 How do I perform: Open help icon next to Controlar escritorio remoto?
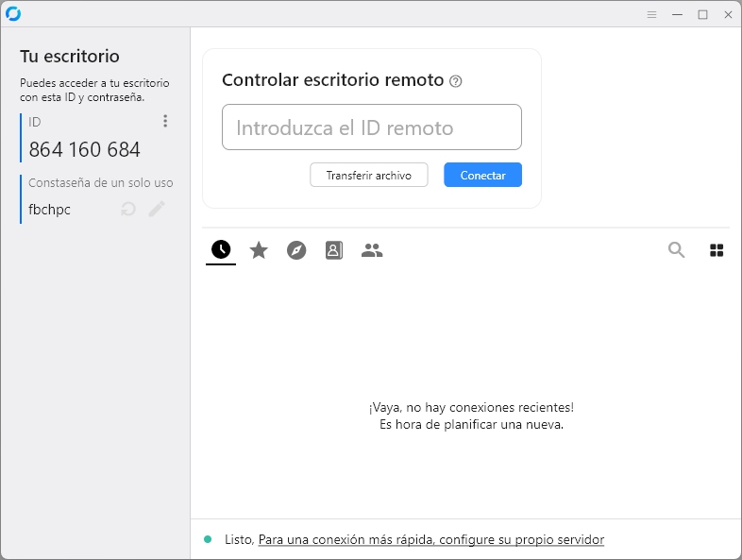pos(455,81)
